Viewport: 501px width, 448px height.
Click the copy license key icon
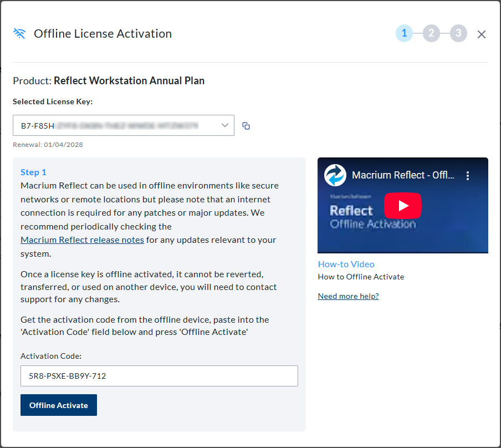246,125
